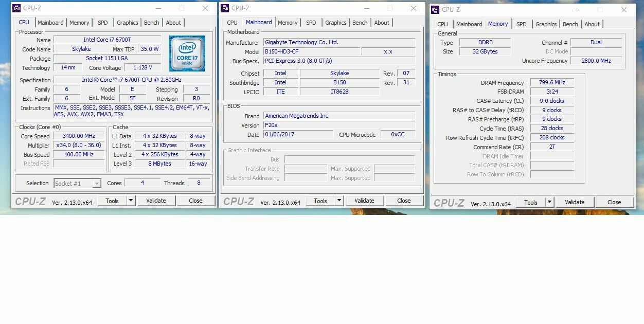
Task: Close the leftmost CPU-Z window with title X
Action: coord(205,8)
